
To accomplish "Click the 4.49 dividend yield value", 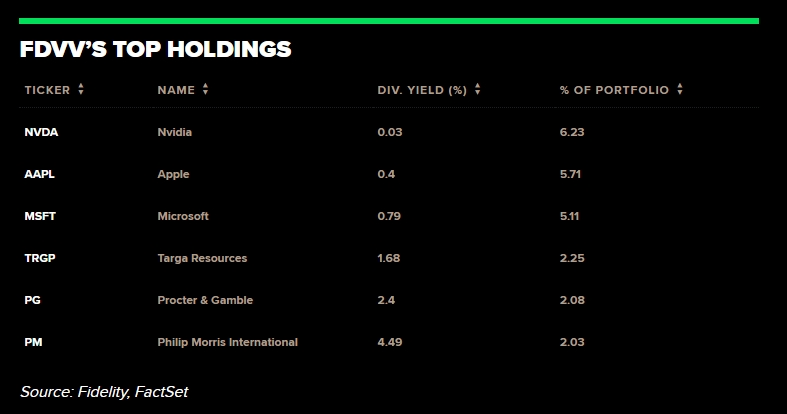I will (x=390, y=342).
